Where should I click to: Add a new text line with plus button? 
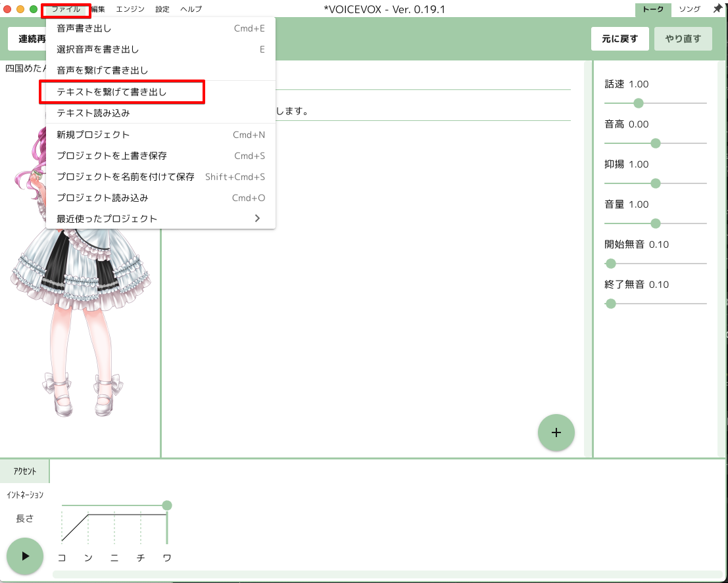556,432
